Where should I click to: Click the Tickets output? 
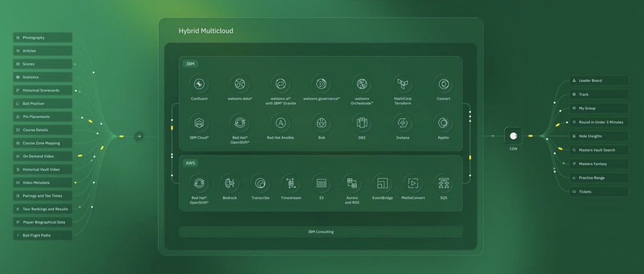click(x=599, y=191)
